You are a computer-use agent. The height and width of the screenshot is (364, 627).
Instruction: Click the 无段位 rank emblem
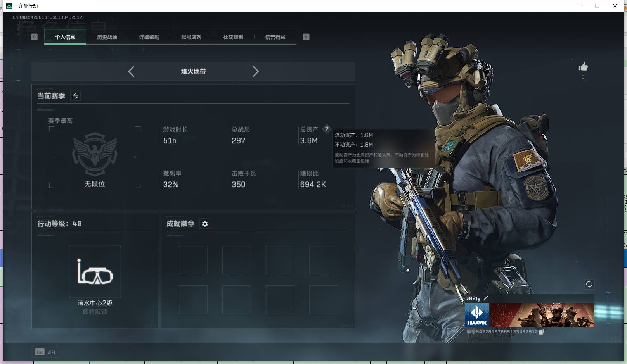pos(95,154)
